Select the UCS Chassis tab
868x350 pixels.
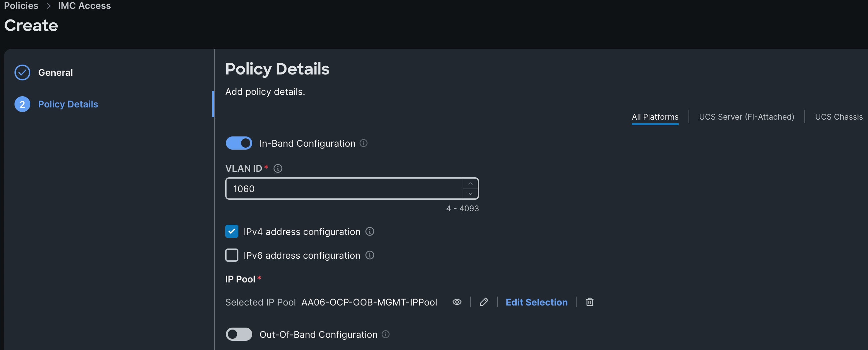(839, 117)
